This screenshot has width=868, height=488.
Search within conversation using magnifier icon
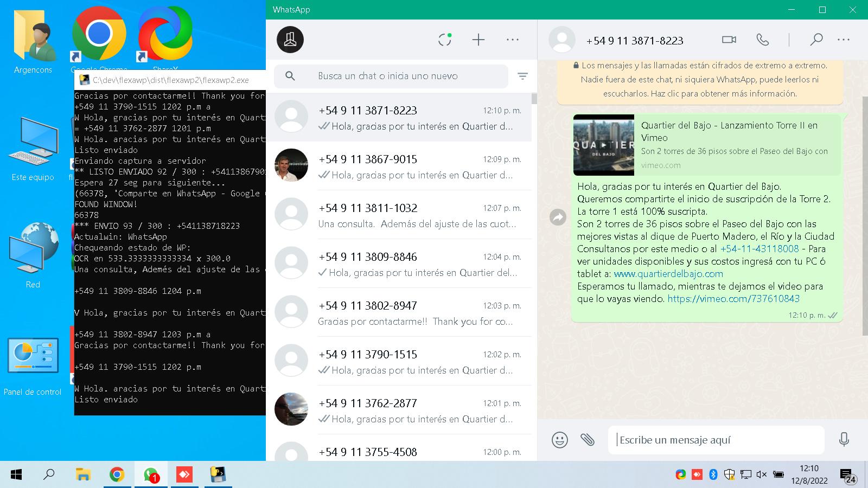pyautogui.click(x=816, y=40)
